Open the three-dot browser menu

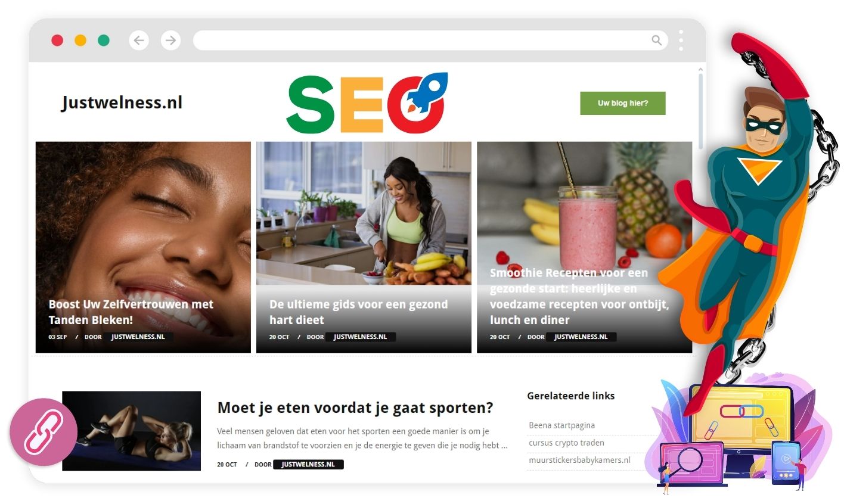tap(681, 41)
